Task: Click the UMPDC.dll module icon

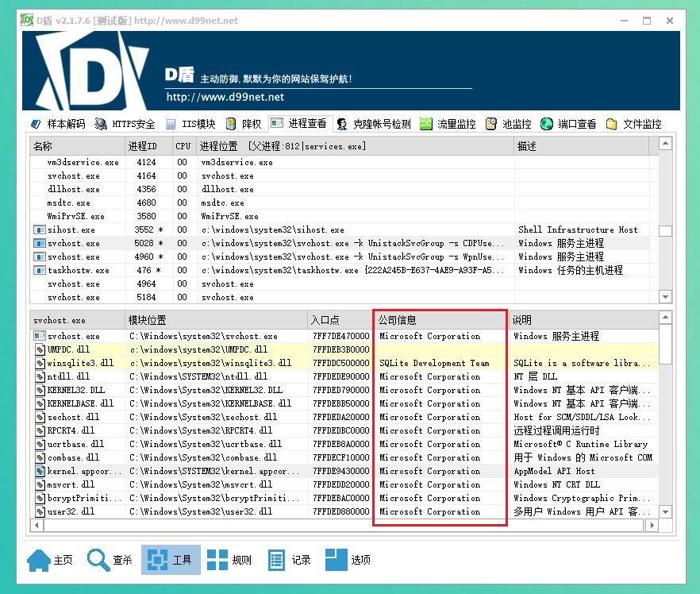Action: 40,349
